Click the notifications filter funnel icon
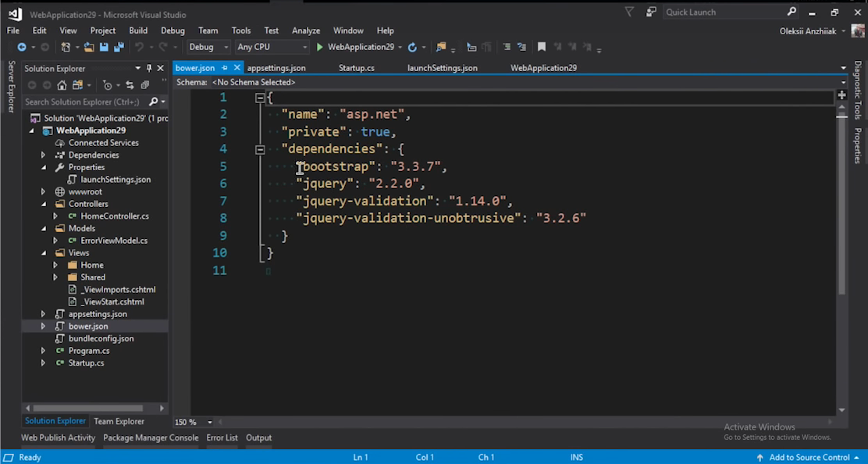This screenshot has height=464, width=868. pyautogui.click(x=629, y=12)
